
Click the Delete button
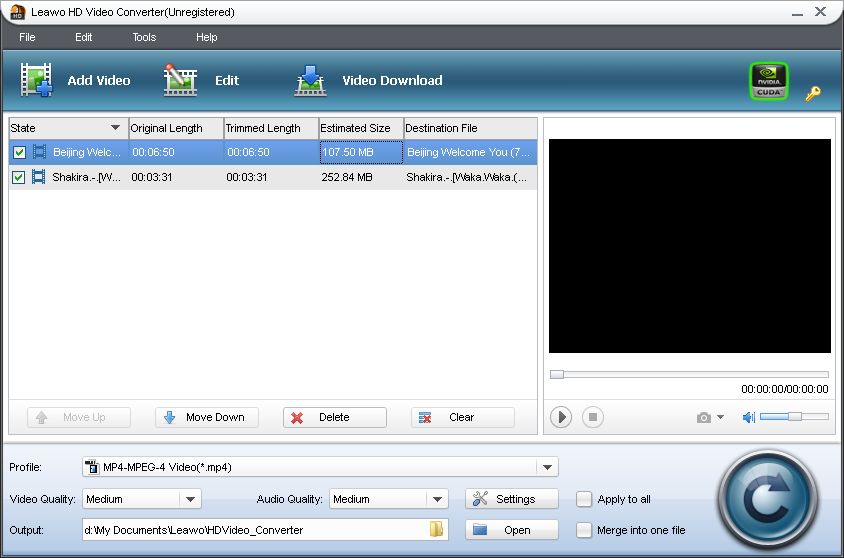pos(335,417)
